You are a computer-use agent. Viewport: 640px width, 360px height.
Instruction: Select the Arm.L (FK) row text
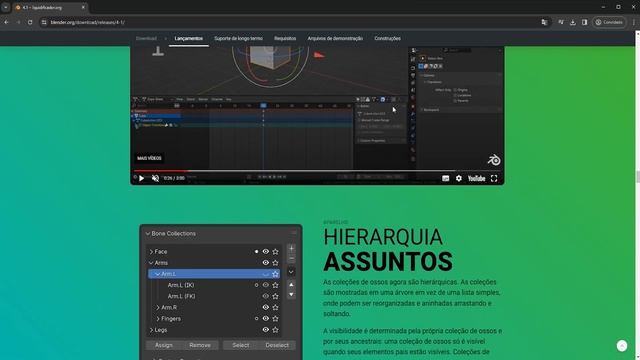pos(181,296)
